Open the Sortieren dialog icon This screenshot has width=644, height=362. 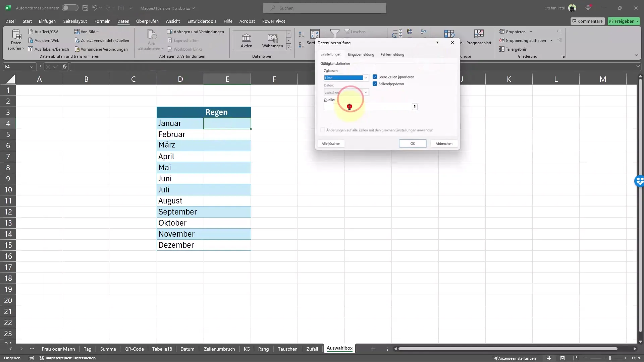(315, 34)
